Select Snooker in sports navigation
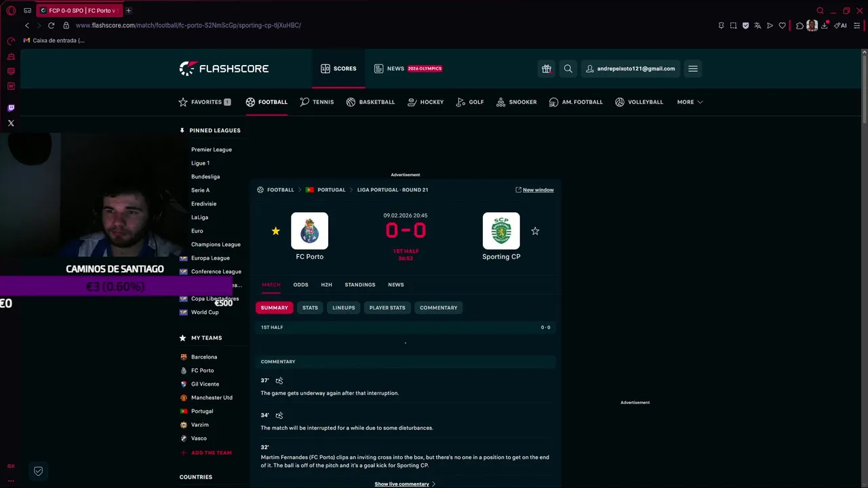This screenshot has height=488, width=868. tap(516, 102)
